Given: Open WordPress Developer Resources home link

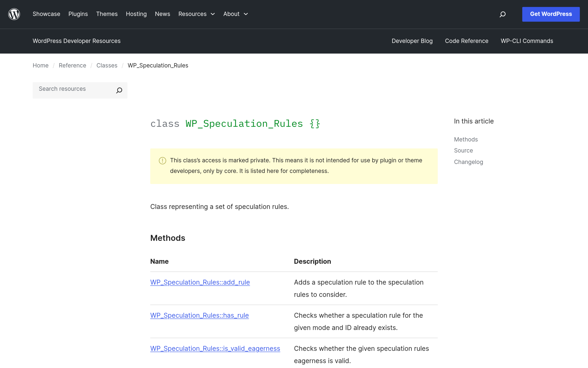Looking at the screenshot, I should click(x=76, y=41).
